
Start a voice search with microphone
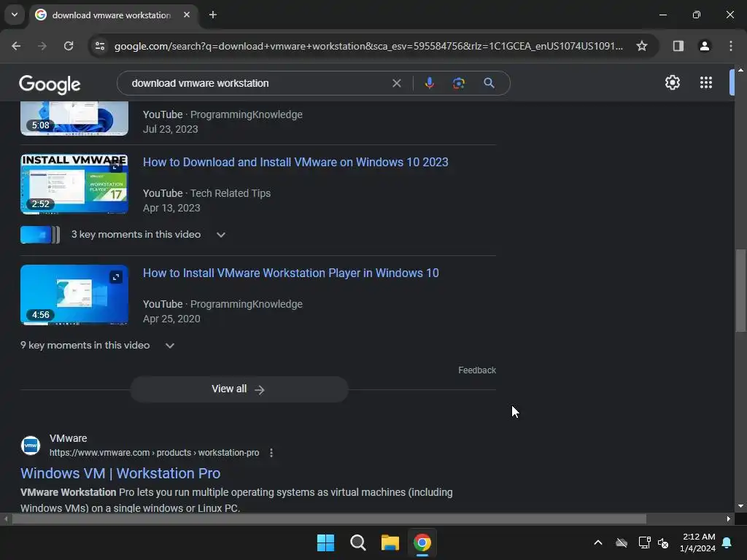pos(429,83)
